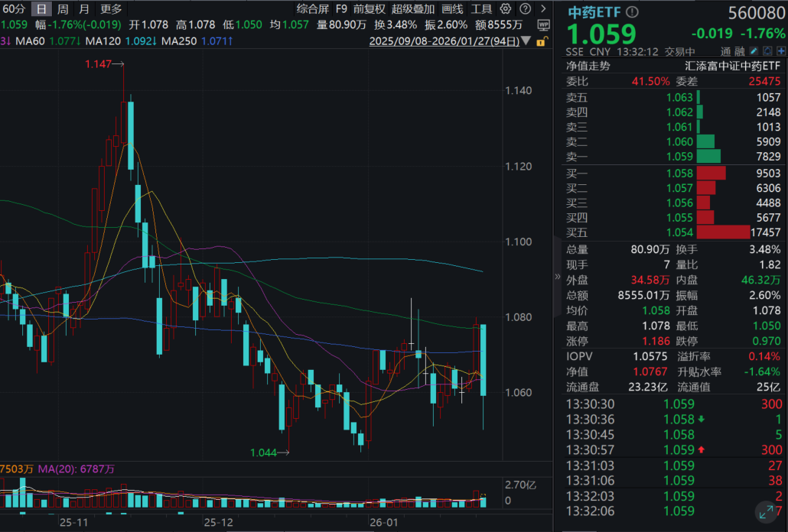Set a price alert via the bell icon

pyautogui.click(x=768, y=51)
